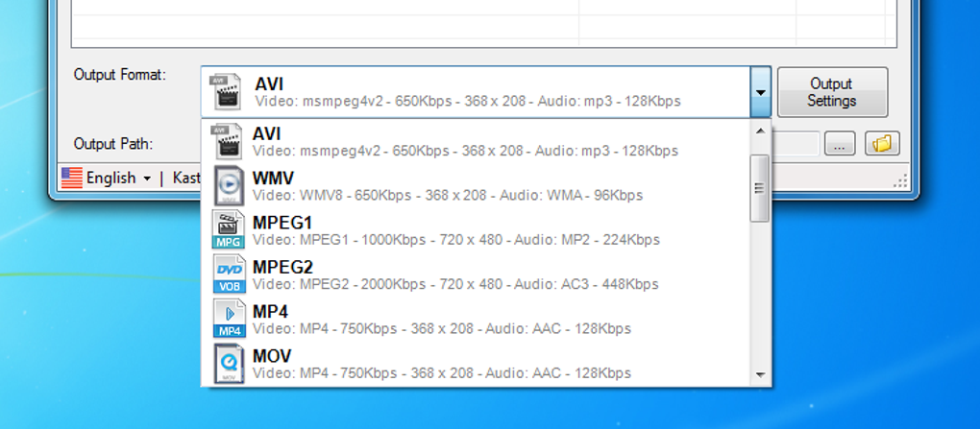Pick MP4 output format
Screen dimensions: 980x429
click(476, 319)
